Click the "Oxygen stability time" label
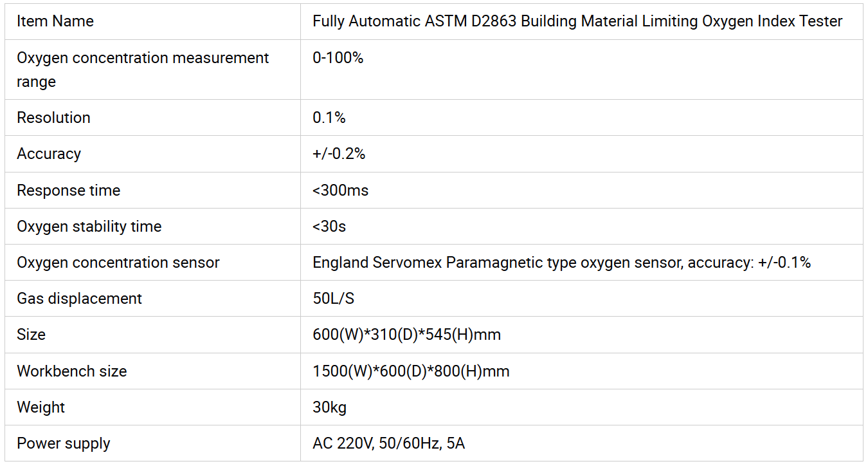Image resolution: width=868 pixels, height=466 pixels. tap(89, 227)
